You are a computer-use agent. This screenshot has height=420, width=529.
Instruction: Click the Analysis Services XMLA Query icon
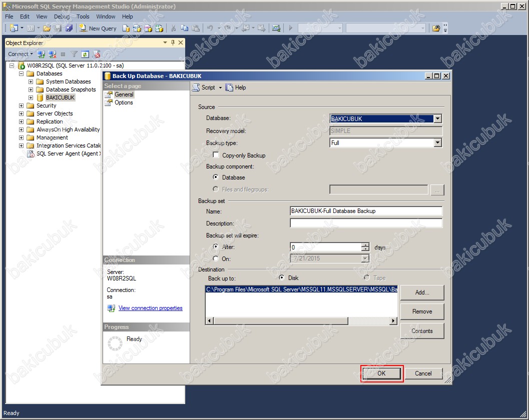click(159, 28)
